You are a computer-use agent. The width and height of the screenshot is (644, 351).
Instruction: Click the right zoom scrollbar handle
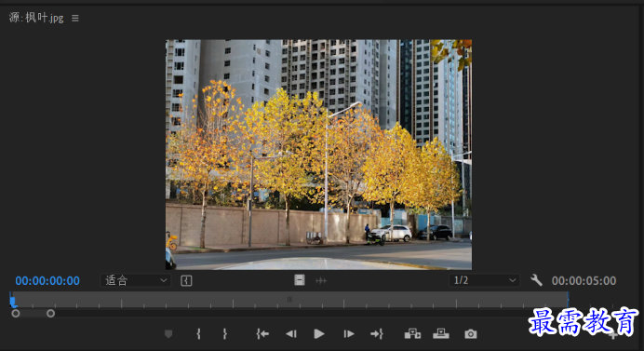coord(50,314)
